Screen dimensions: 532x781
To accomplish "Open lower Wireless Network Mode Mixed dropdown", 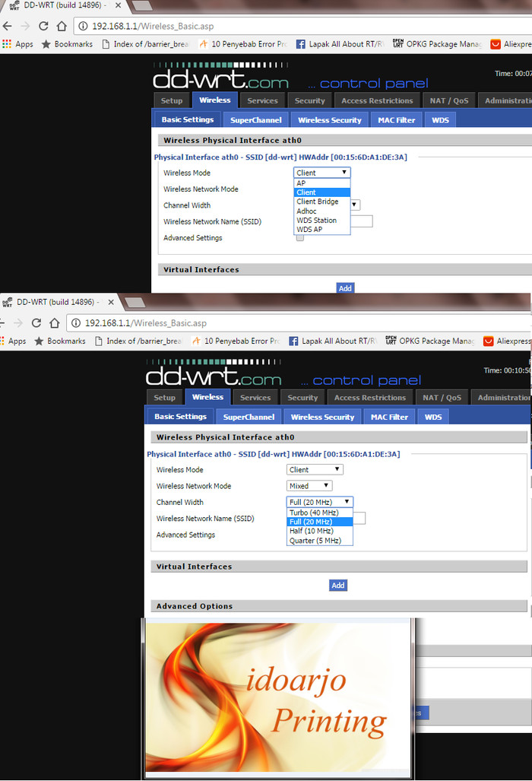I will [309, 486].
